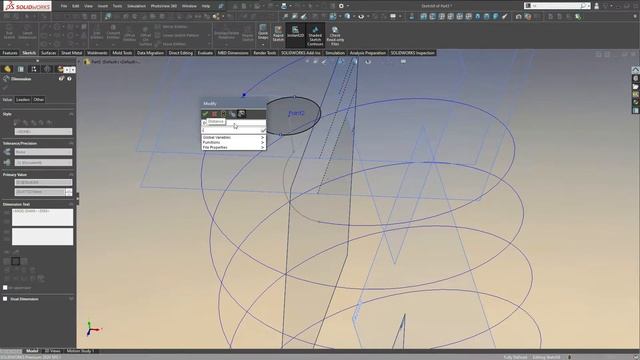Click the primary value stepper arrows
The image size is (640, 360).
[x=69, y=192]
